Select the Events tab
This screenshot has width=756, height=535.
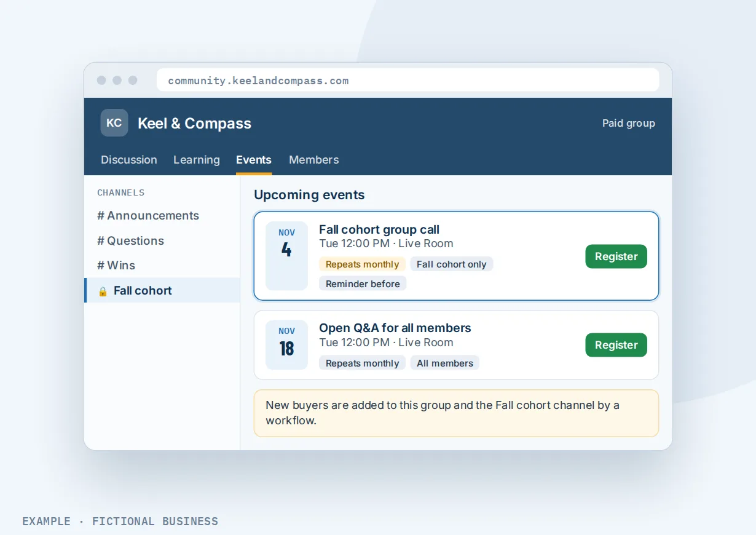(254, 160)
